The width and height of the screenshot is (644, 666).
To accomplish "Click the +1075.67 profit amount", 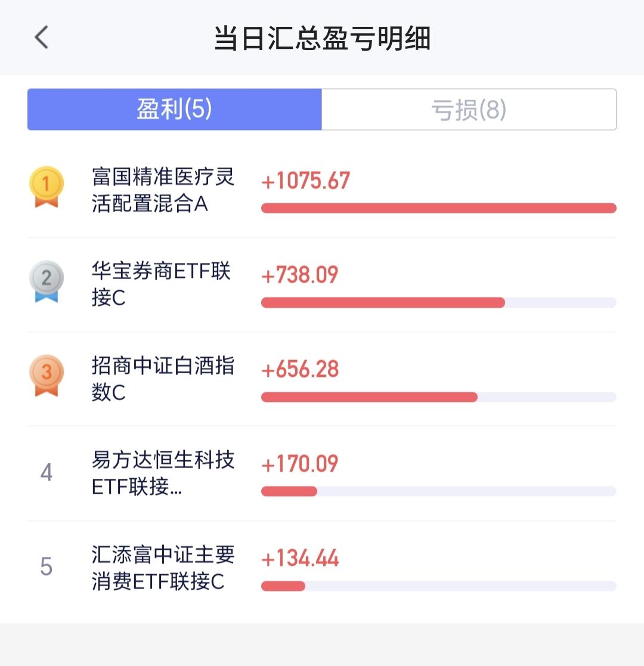I will [x=305, y=181].
